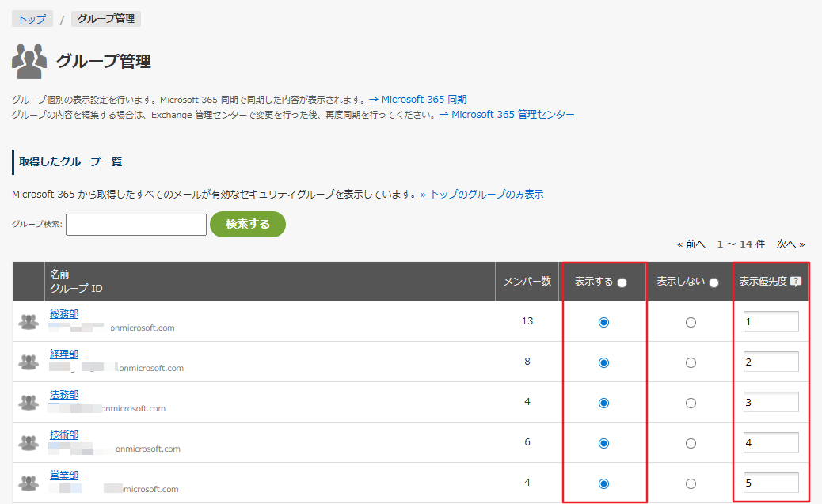The image size is (822, 504).
Task: Set 法務部 to 表示する
Action: tap(603, 403)
